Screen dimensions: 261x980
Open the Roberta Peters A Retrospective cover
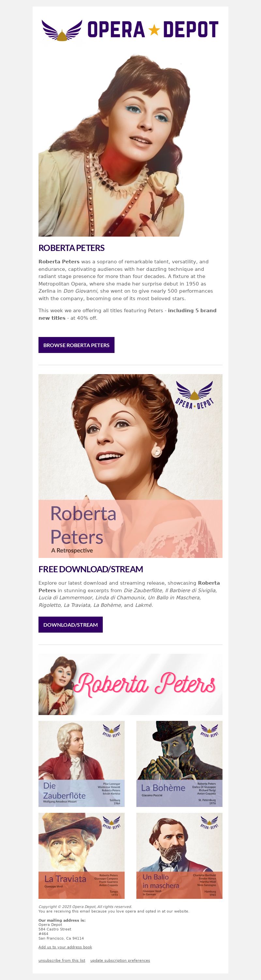click(130, 466)
